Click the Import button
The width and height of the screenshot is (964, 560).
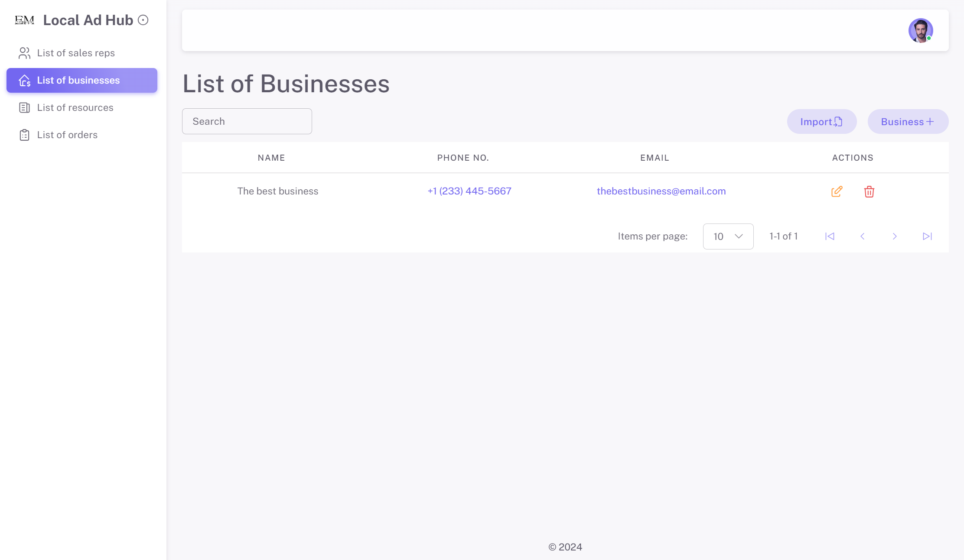click(822, 122)
